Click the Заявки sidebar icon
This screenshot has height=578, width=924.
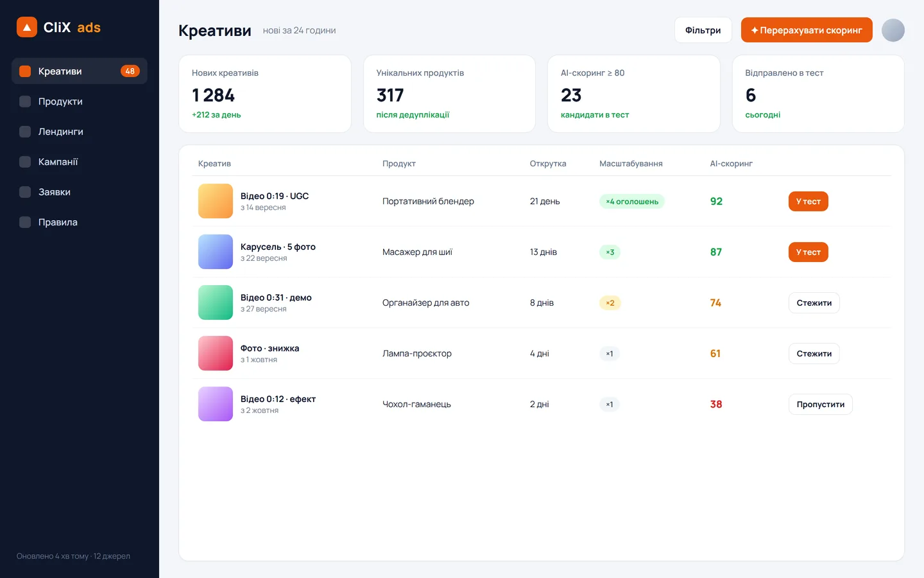[25, 192]
